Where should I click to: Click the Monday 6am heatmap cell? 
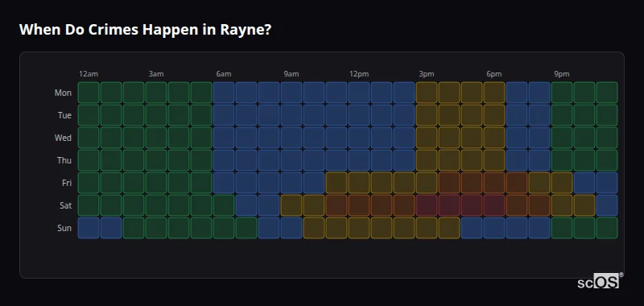(224, 93)
